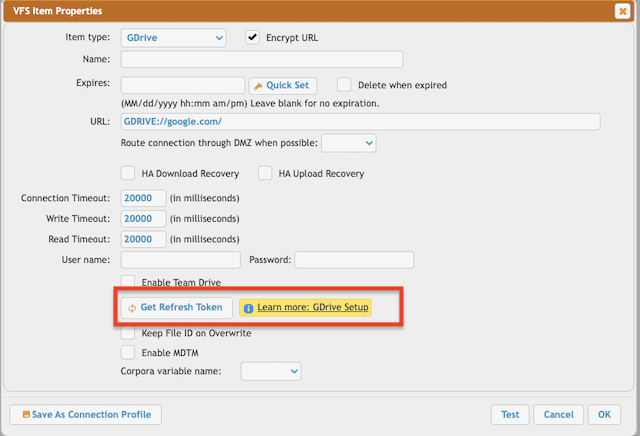Click the User name input field
This screenshot has height=436, width=640.
click(180, 260)
